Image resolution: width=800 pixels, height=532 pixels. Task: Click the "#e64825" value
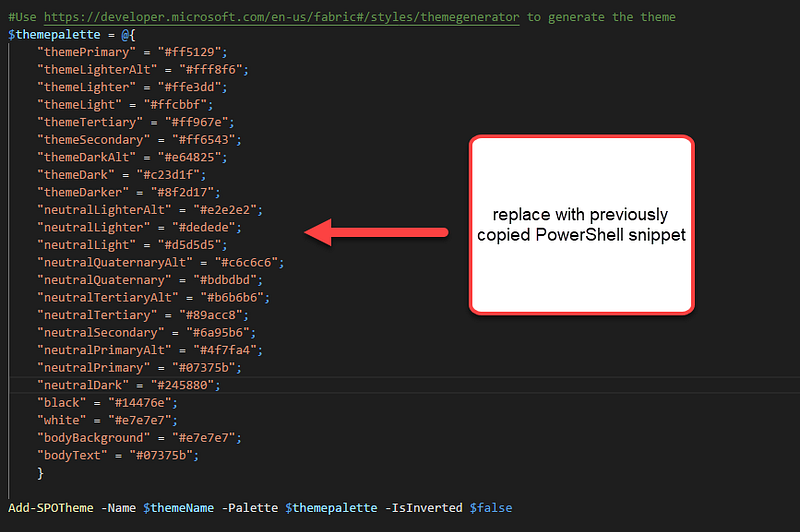point(189,158)
